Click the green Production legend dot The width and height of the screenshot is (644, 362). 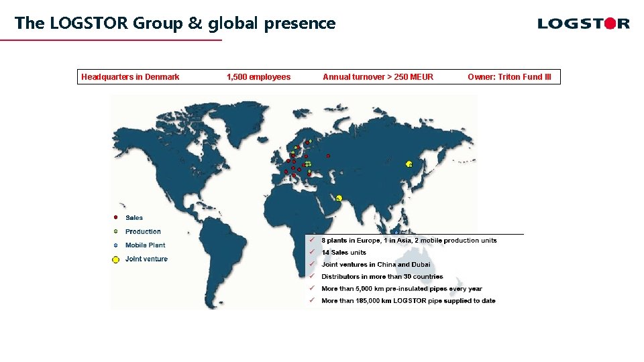pos(116,231)
